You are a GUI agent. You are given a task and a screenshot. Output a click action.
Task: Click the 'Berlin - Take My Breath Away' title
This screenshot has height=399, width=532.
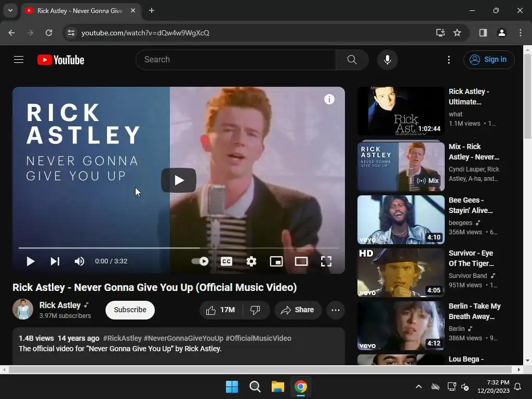pos(475,311)
